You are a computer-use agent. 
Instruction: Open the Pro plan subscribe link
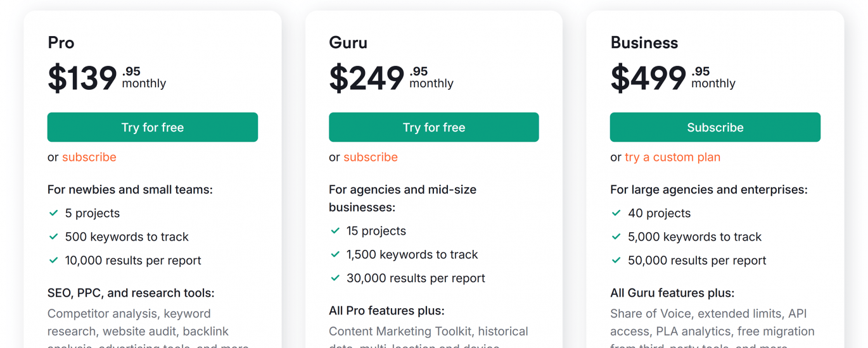click(89, 157)
